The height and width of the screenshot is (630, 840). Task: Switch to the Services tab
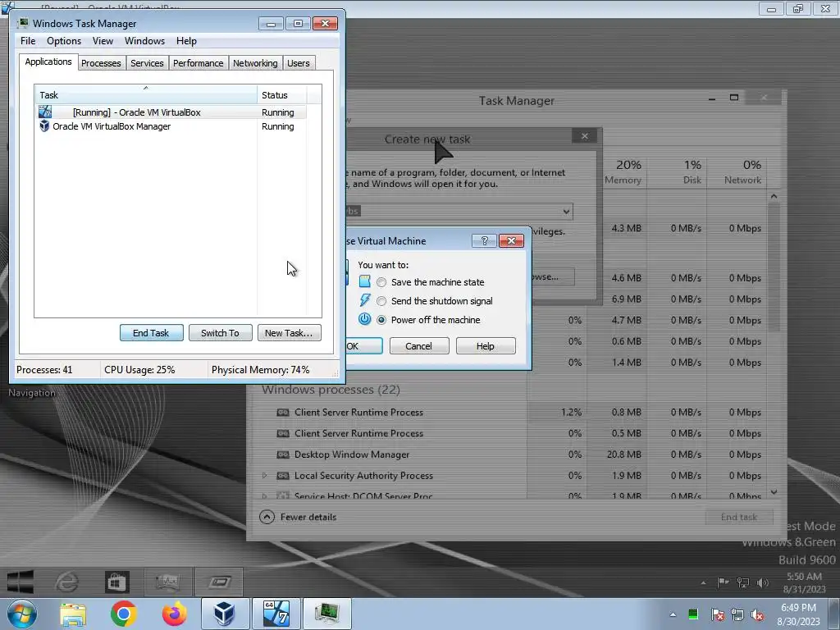click(148, 63)
